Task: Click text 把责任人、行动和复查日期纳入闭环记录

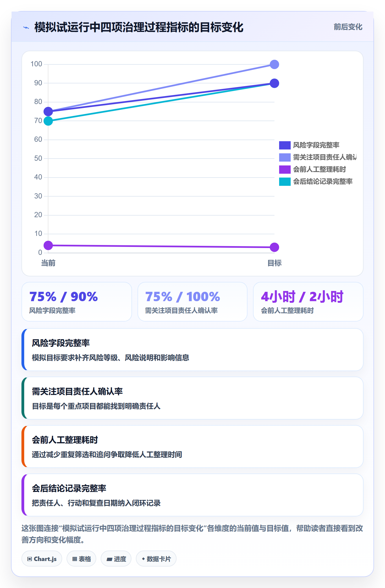Action: click(96, 503)
